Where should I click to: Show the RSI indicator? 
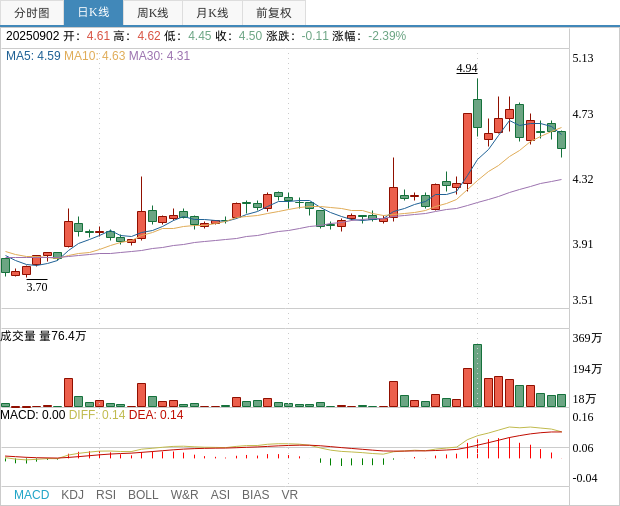[106, 495]
